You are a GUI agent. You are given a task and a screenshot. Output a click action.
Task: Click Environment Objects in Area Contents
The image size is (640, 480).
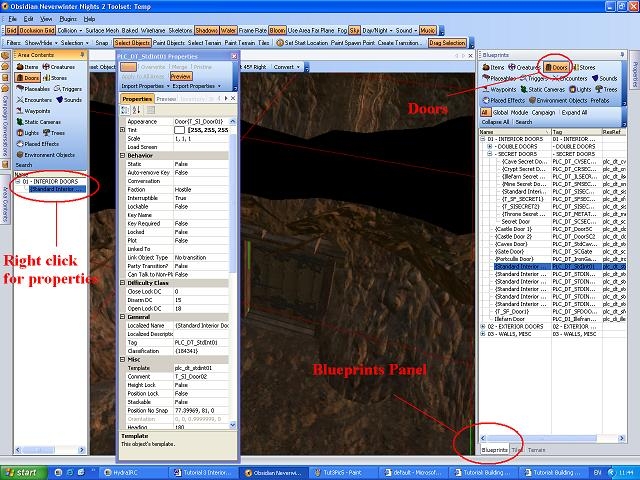click(47, 154)
